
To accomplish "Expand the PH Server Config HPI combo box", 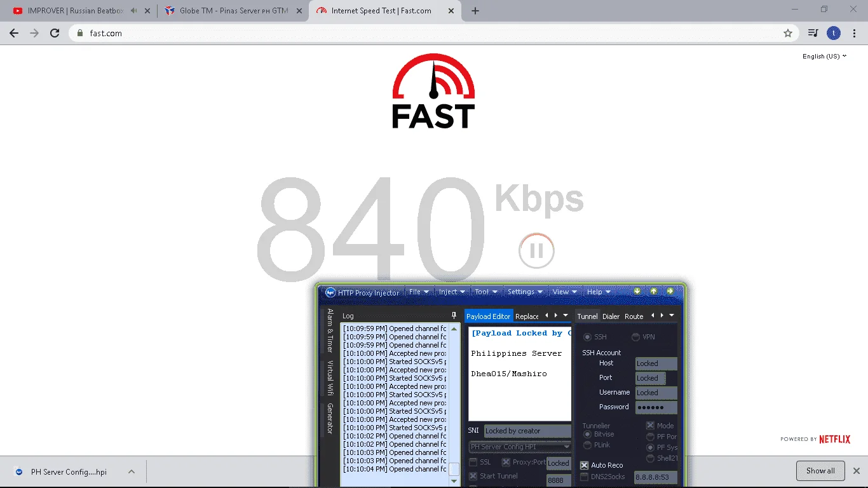I will 520,447.
